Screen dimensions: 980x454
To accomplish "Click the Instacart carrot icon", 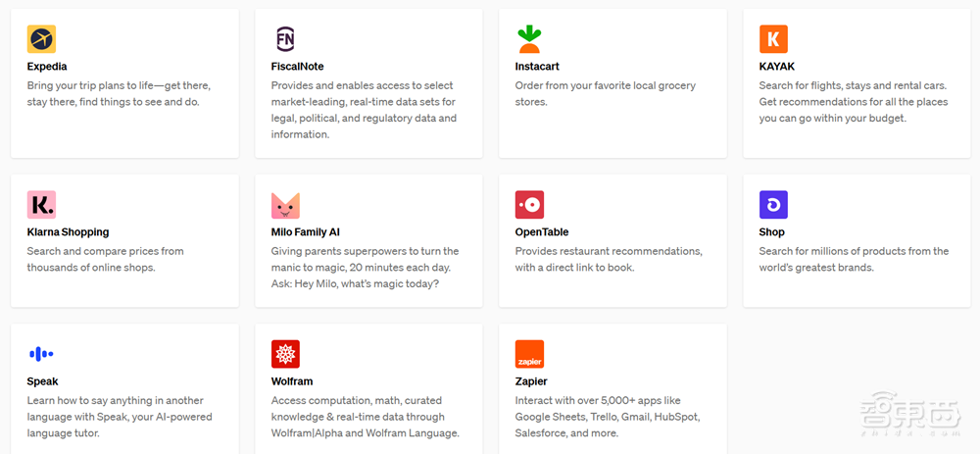I will pos(529,39).
